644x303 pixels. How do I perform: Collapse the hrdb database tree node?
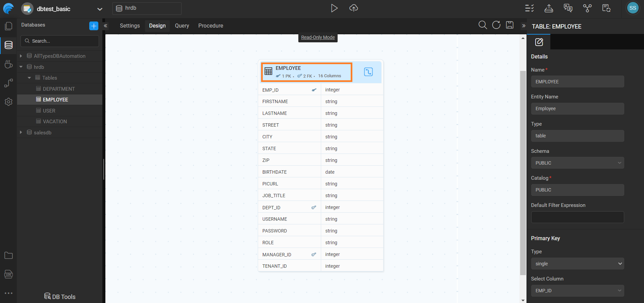click(21, 67)
